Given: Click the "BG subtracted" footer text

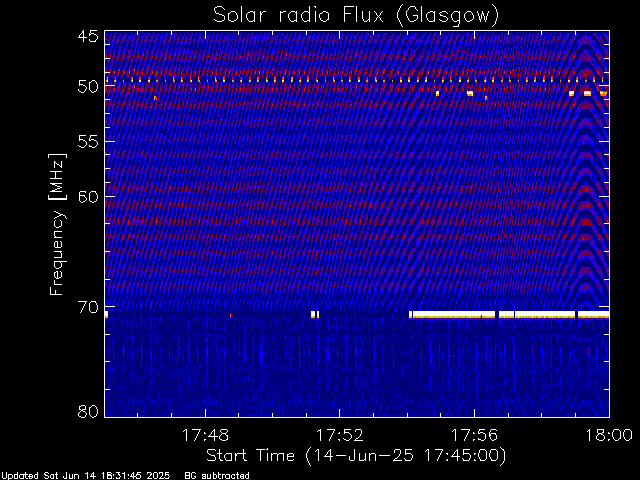Looking at the screenshot, I should [x=217, y=476].
